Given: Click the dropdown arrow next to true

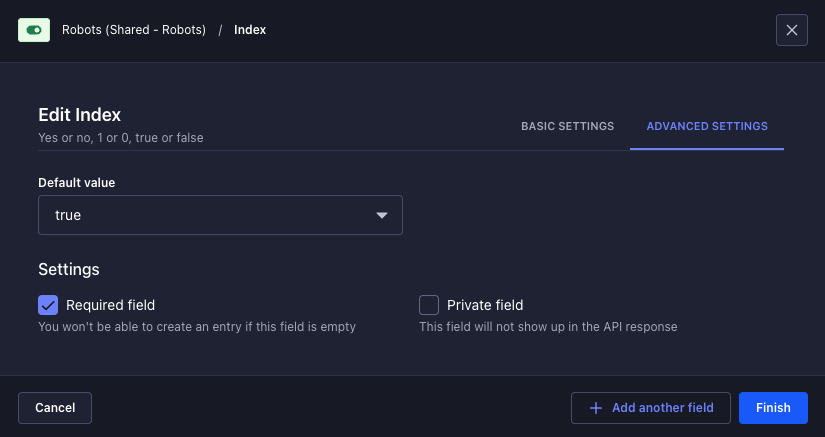Looking at the screenshot, I should (x=381, y=215).
